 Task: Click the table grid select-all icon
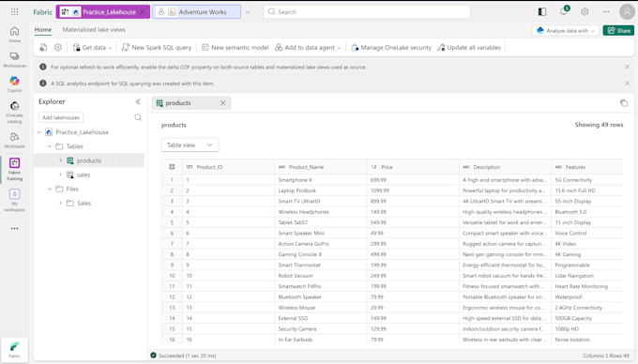172,167
